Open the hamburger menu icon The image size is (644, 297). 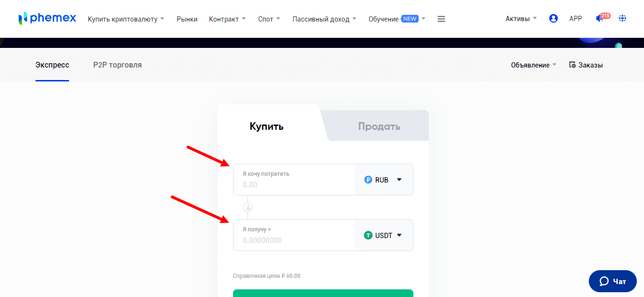coord(442,19)
